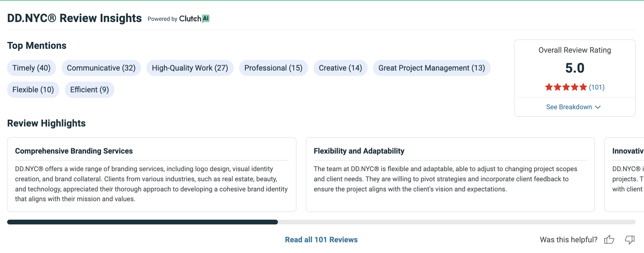Click the Was this helpful? text
Viewport: 644px width, 253px height.
click(x=569, y=240)
